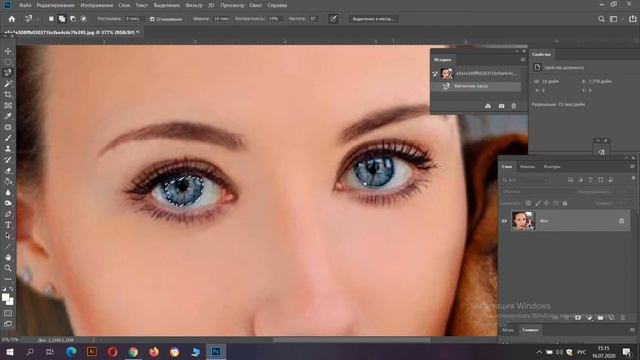Select the Zoom tool
This screenshot has width=640, height=360.
coord(8,268)
